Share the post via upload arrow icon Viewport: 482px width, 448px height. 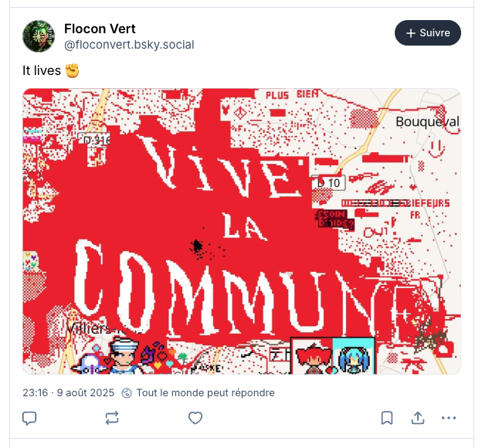click(418, 418)
